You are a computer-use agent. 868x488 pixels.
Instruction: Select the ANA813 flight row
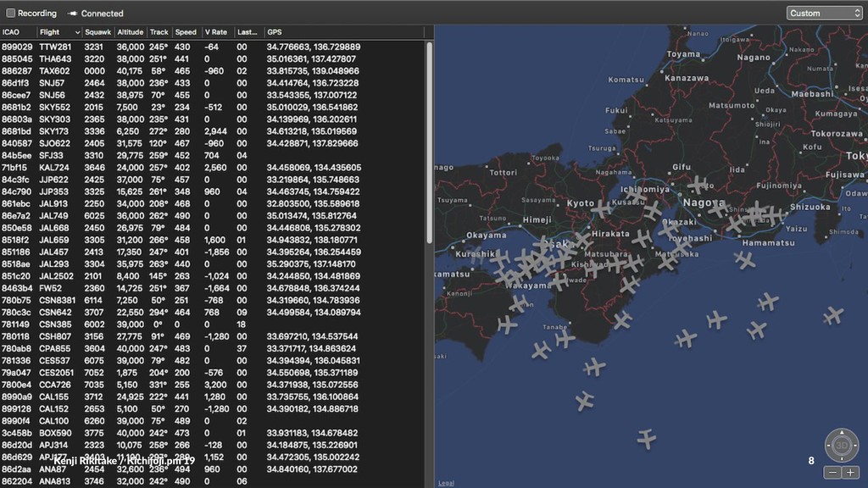point(213,481)
